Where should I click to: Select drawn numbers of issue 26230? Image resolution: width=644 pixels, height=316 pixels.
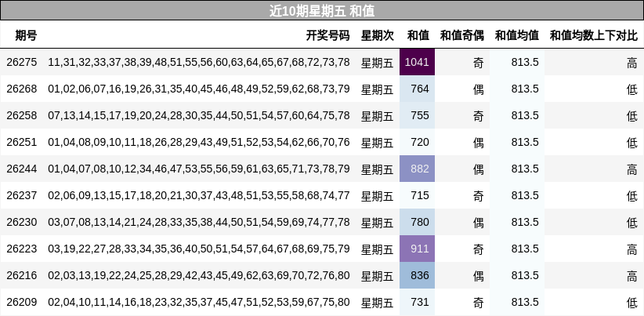[199, 222]
